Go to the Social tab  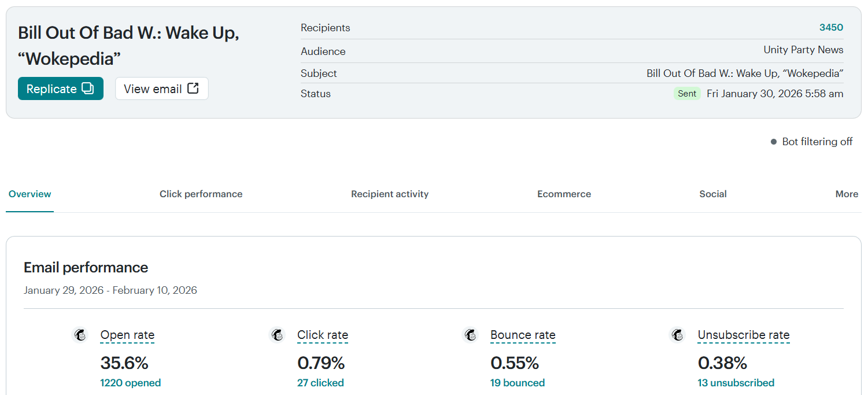(712, 194)
